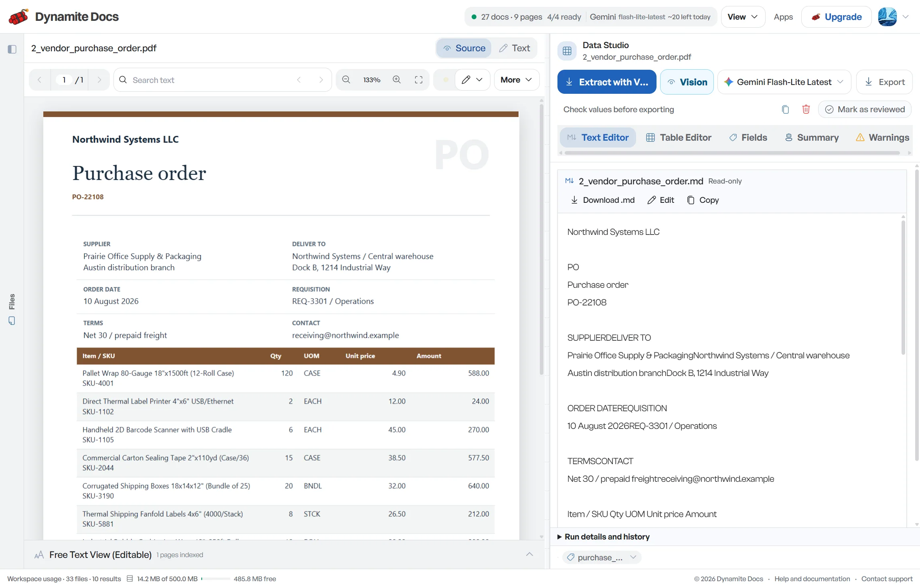Copy extracted values icon
920x588 pixels.
click(x=785, y=109)
